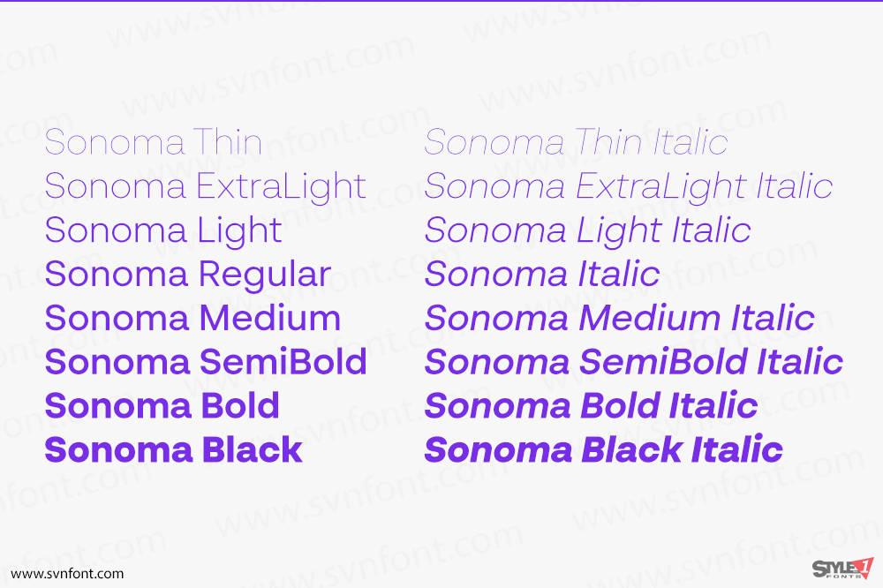Select the Sonoma Medium font sample
The image size is (883, 588).
pos(192,318)
